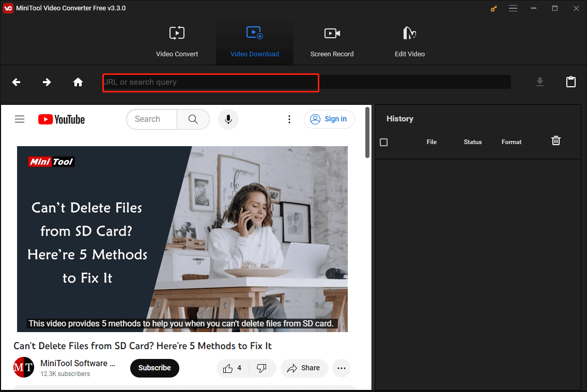Switch to the Video Download tab
This screenshot has height=392, width=587.
[x=255, y=42]
